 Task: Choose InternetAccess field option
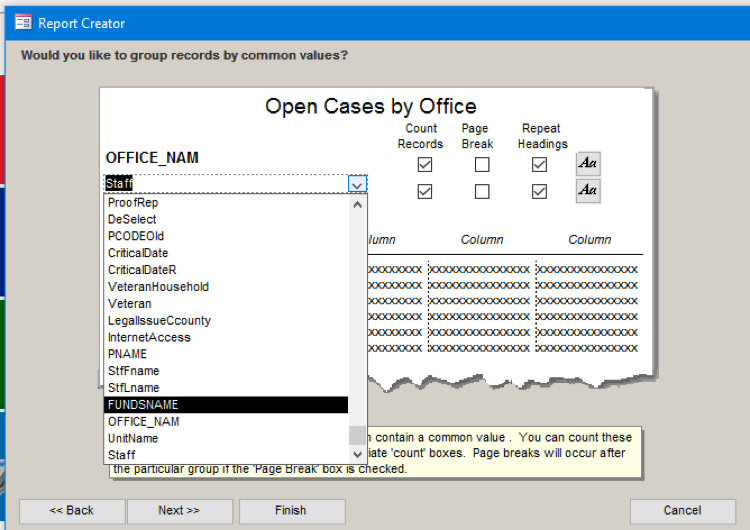tap(226, 337)
